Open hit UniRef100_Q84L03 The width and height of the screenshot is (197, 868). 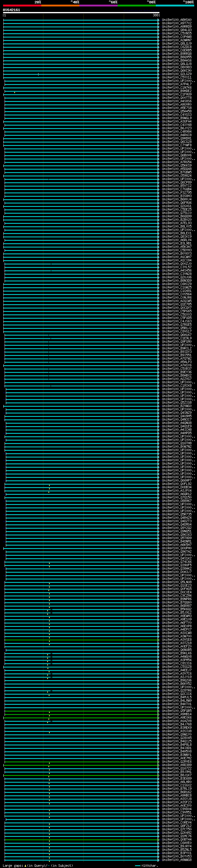click(177, 30)
